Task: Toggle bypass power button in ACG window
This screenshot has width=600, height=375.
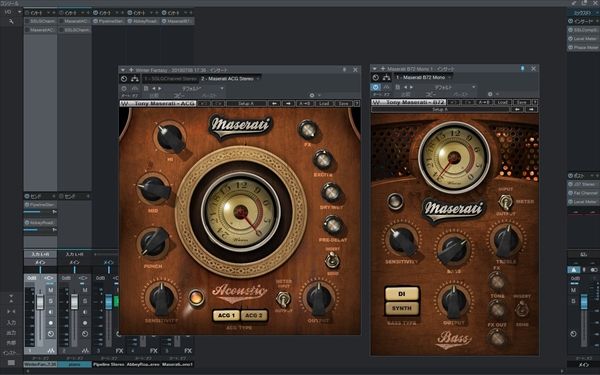Action: (124, 78)
